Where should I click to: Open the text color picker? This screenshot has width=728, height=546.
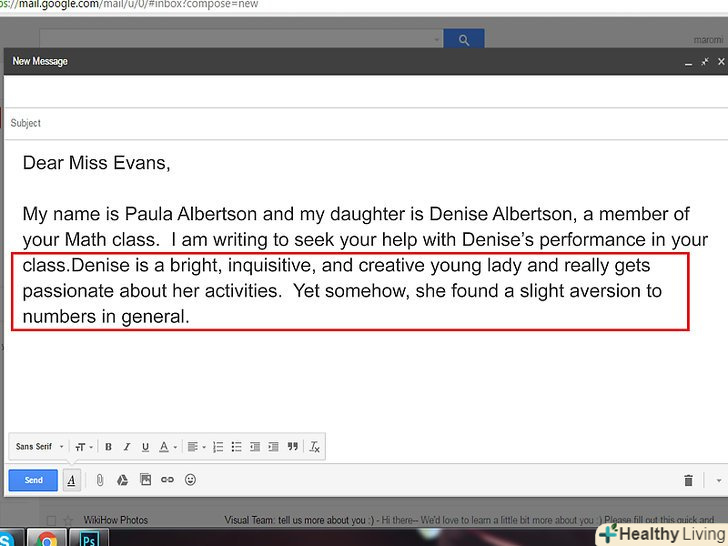[166, 447]
